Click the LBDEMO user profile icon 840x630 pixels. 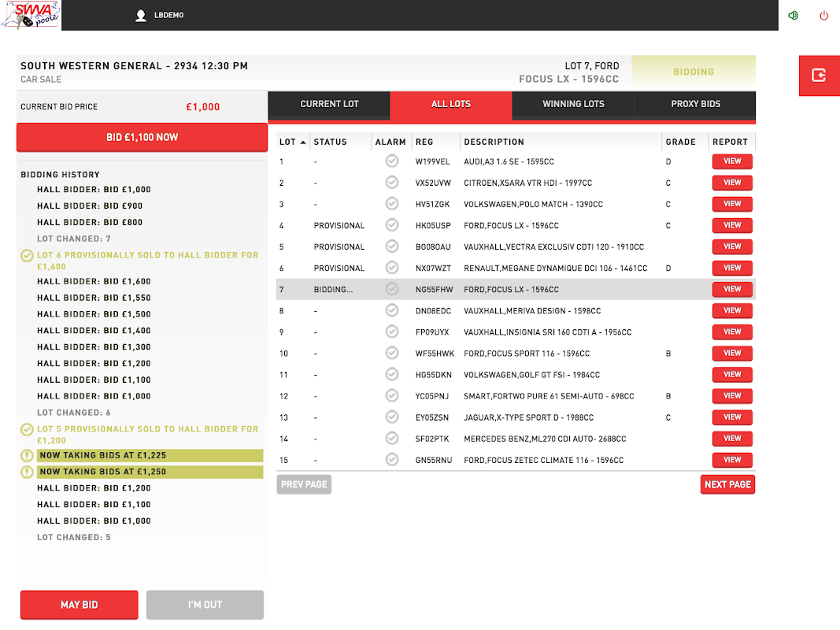(x=141, y=16)
